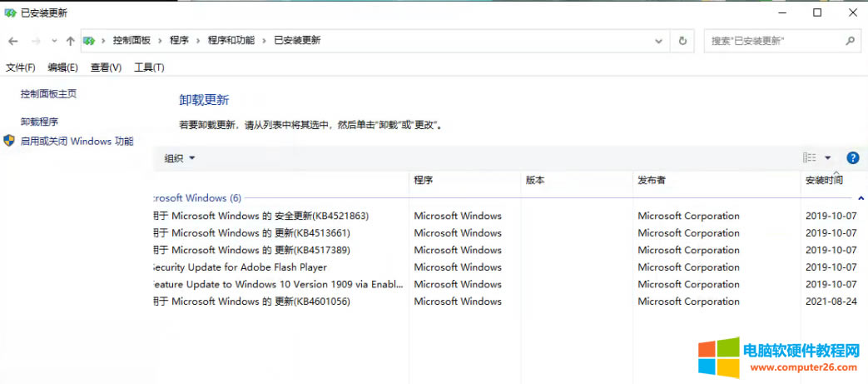Go up one level with the up arrow
This screenshot has width=868, height=384.
tap(70, 41)
